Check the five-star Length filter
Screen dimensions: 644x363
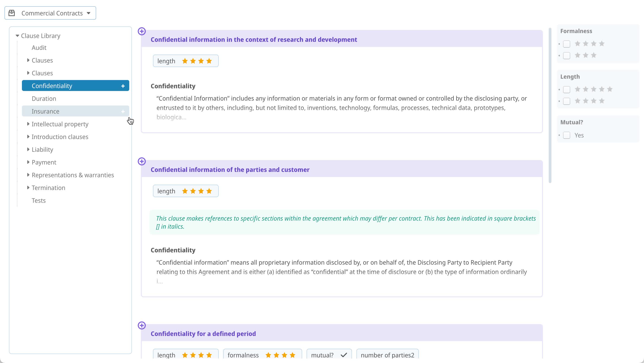pyautogui.click(x=566, y=89)
